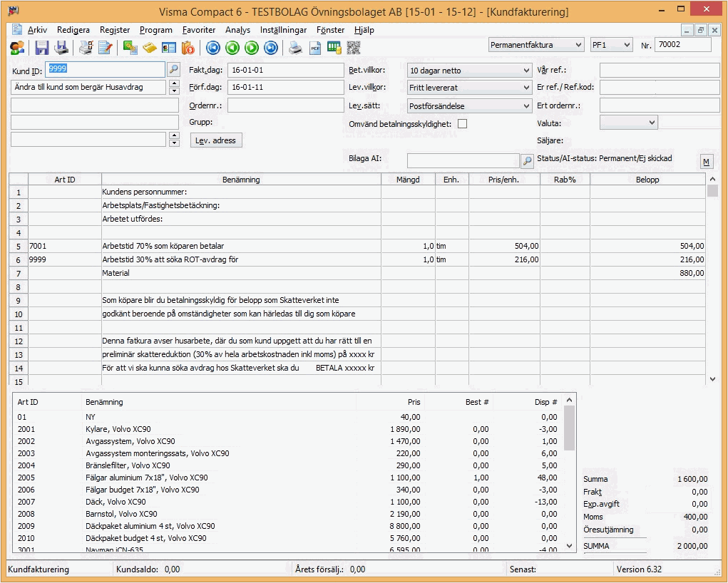728x583 pixels.
Task: Click the PDF export icon
Action: pyautogui.click(x=314, y=48)
